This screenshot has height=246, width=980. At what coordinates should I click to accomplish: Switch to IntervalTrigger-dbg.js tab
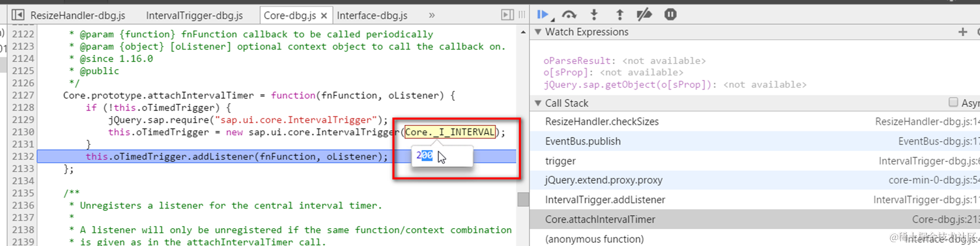click(194, 15)
